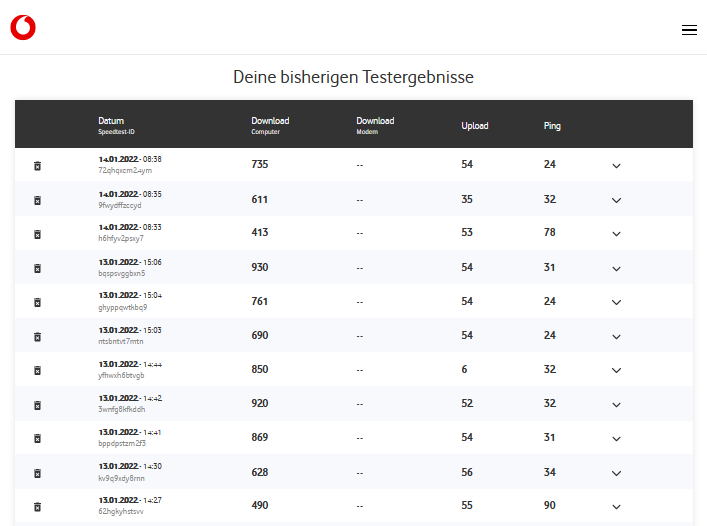Expand the row with upload speed 6
The height and width of the screenshot is (526, 707).
click(616, 370)
